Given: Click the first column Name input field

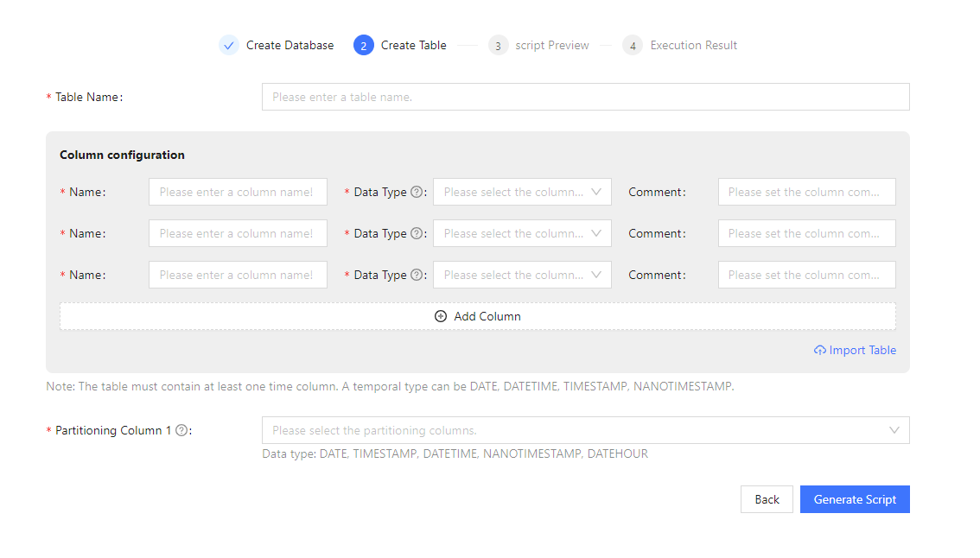Looking at the screenshot, I should (238, 192).
